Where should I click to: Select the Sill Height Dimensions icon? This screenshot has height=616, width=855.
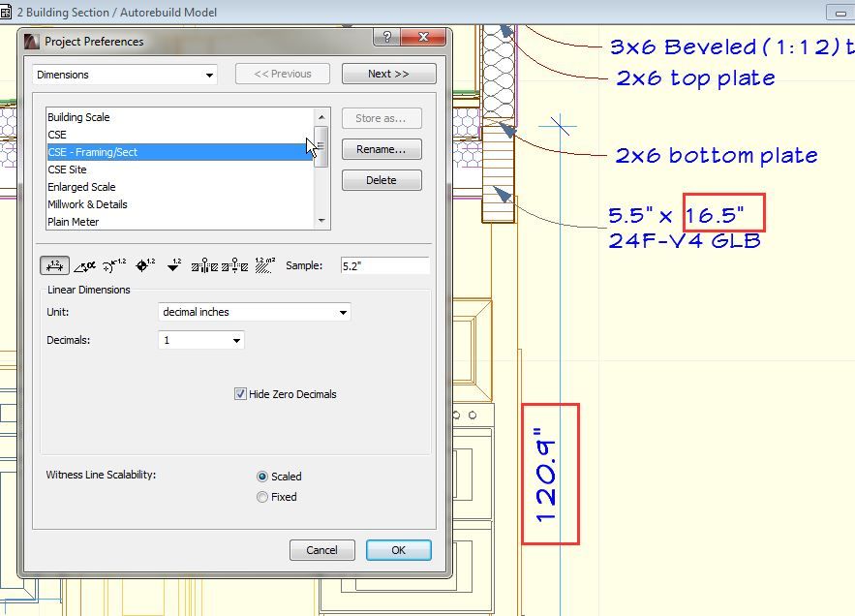pos(234,264)
